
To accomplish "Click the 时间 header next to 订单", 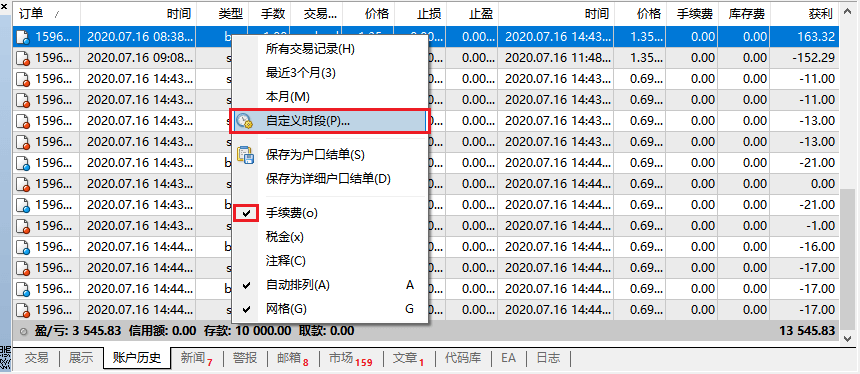I will pos(138,14).
